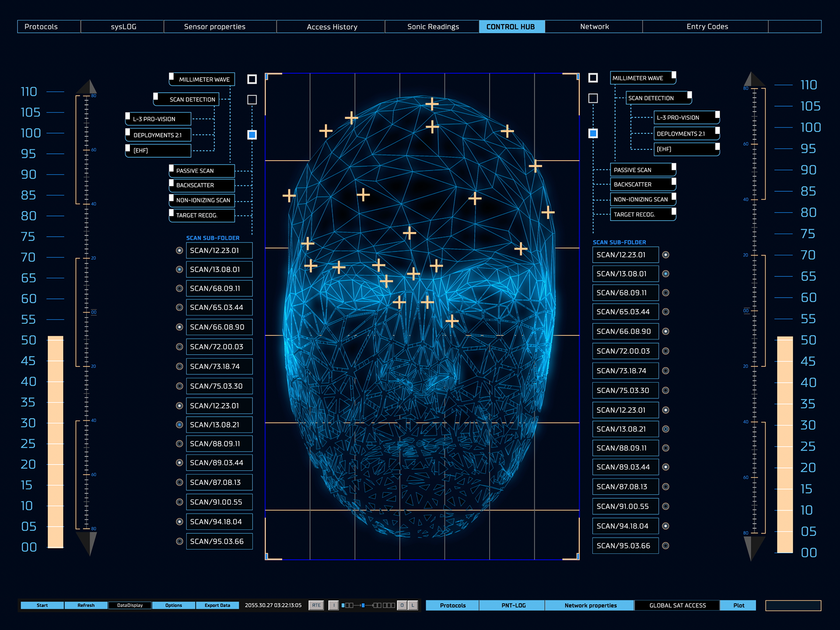Click the RTE button in status bar
The height and width of the screenshot is (630, 840).
tap(316, 605)
